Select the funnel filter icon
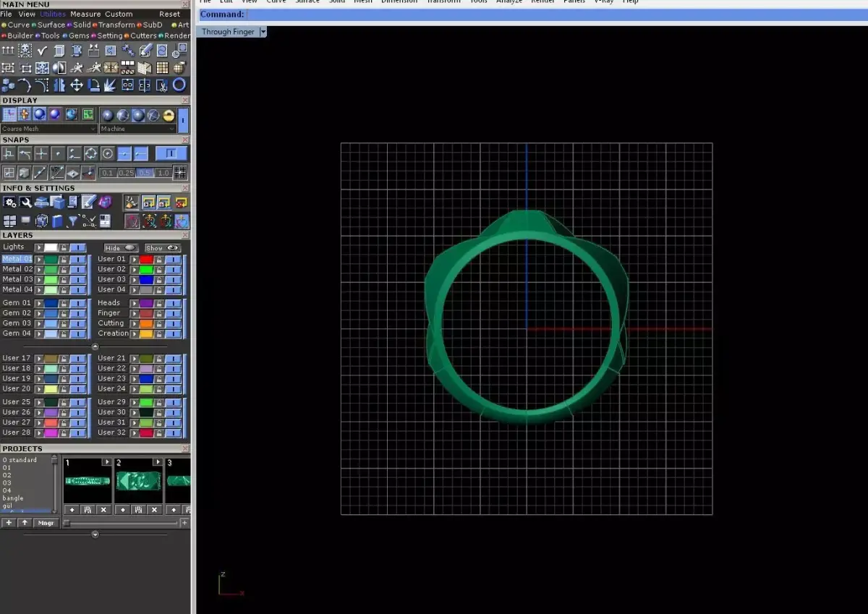 coord(72,221)
